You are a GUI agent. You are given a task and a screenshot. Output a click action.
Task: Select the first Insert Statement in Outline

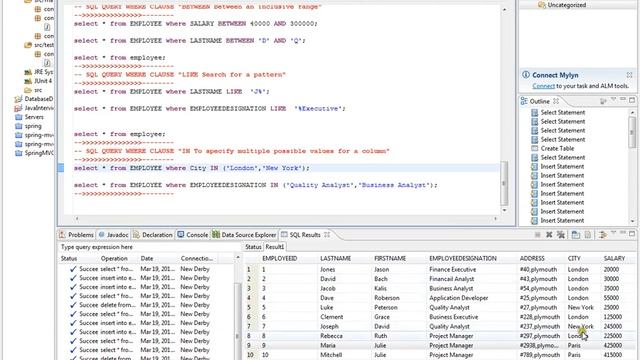562,167
